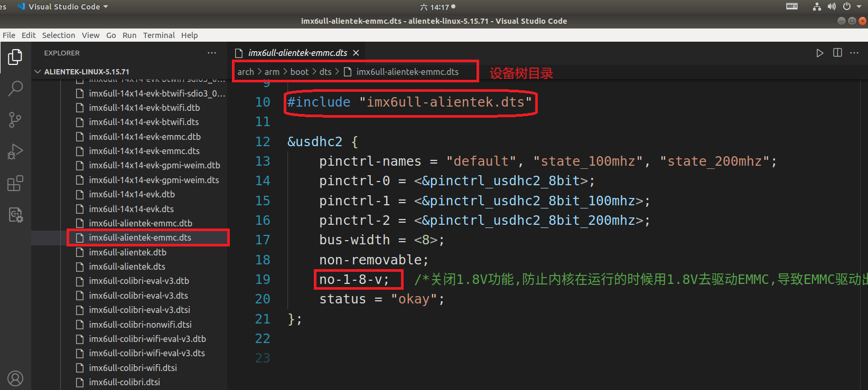Open the Search view in activity bar
This screenshot has width=868, height=390.
click(x=15, y=88)
